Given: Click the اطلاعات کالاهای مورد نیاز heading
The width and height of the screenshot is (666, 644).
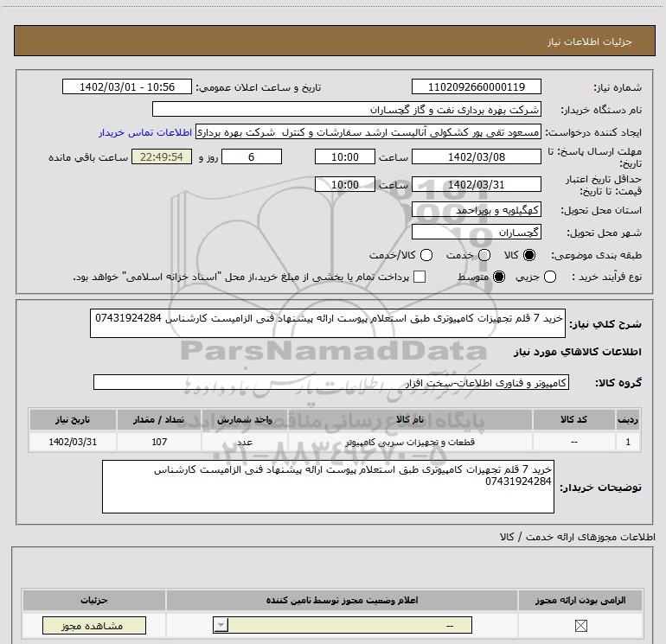Looking at the screenshot, I should (577, 352).
